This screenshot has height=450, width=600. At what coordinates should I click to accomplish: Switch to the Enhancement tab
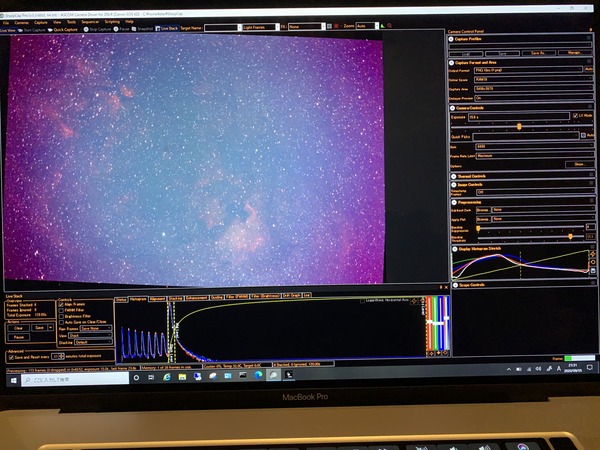pos(197,298)
